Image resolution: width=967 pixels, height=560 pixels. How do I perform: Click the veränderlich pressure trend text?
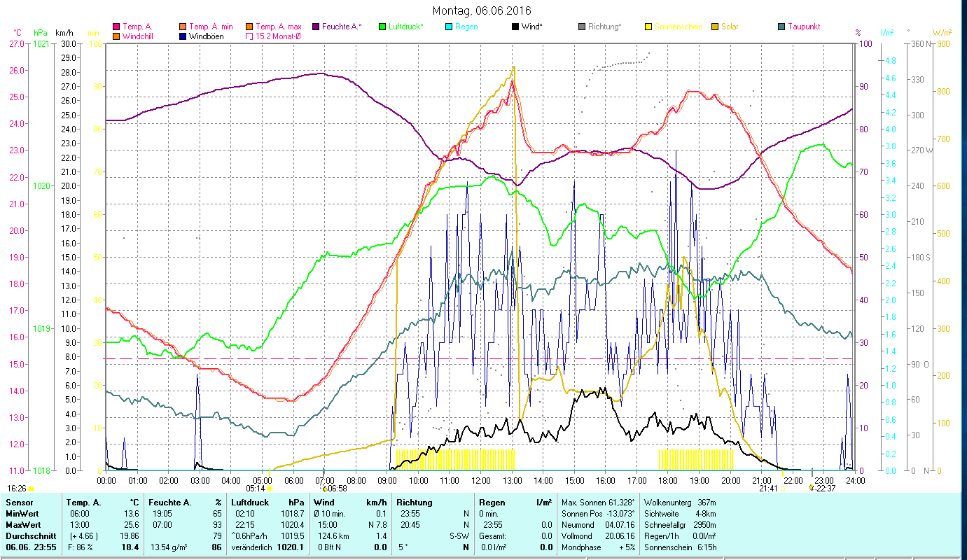tap(252, 547)
